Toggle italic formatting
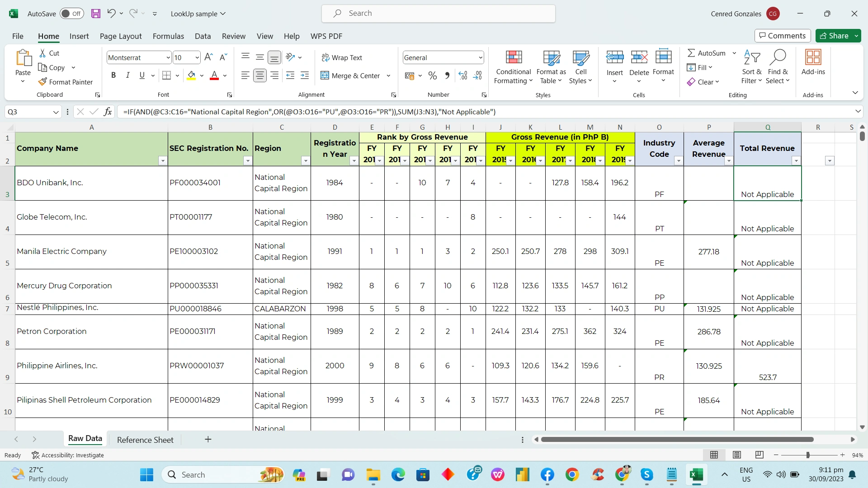This screenshot has height=488, width=868. 127,75
